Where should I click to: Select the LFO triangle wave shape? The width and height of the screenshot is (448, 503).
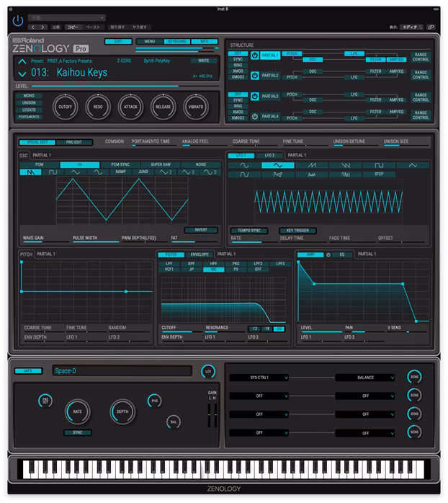278,165
